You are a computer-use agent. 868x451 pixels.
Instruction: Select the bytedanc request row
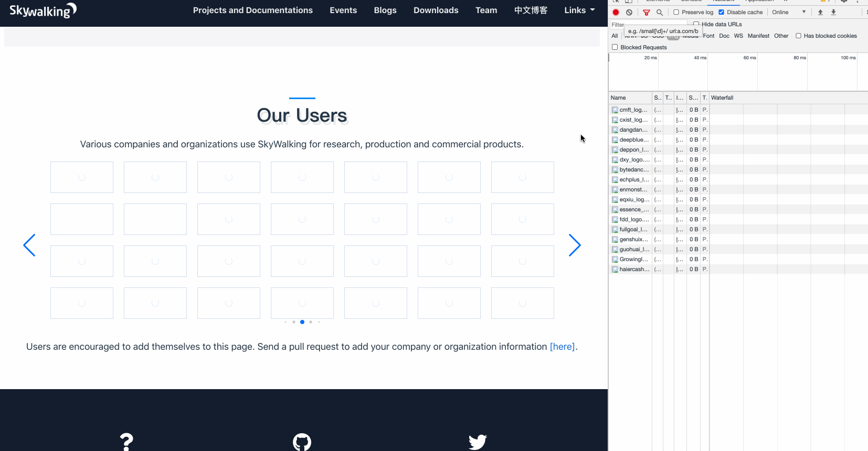coord(738,169)
